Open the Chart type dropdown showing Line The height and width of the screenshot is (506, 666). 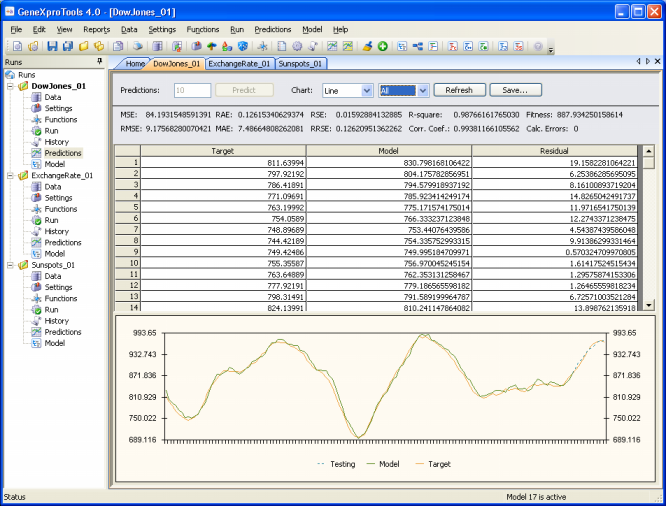[x=366, y=90]
